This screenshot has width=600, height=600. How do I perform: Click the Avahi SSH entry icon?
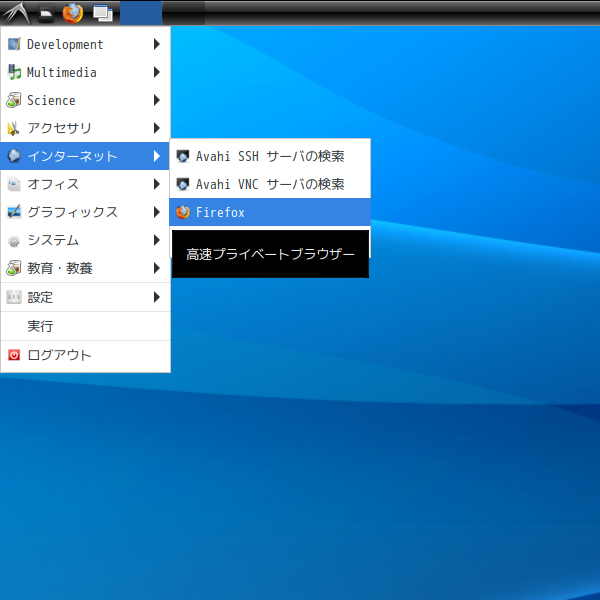click(183, 156)
